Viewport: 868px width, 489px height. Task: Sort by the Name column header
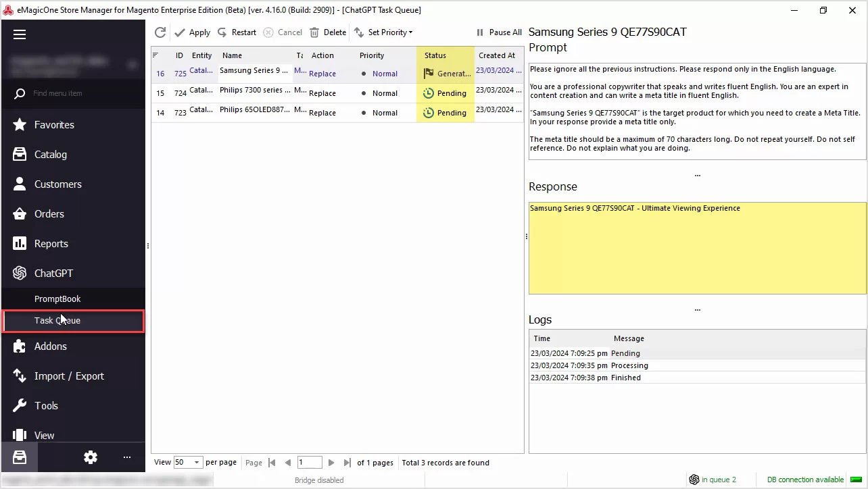coord(232,55)
